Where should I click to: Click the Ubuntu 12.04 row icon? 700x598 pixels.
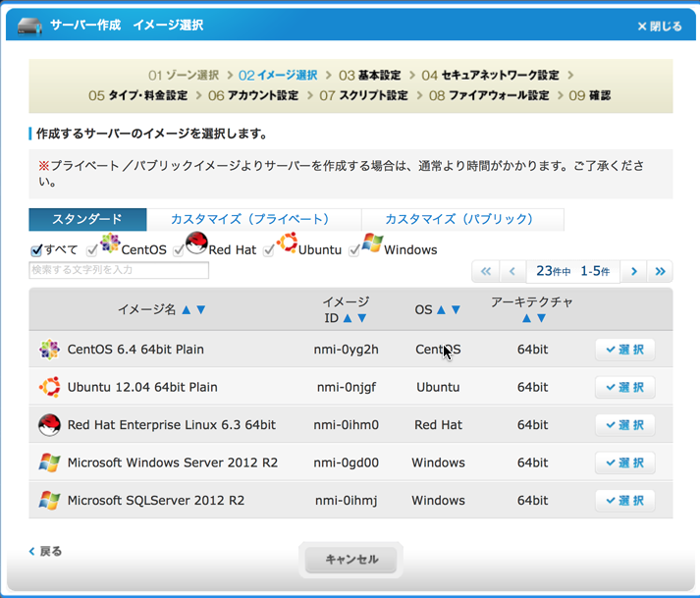coord(49,387)
